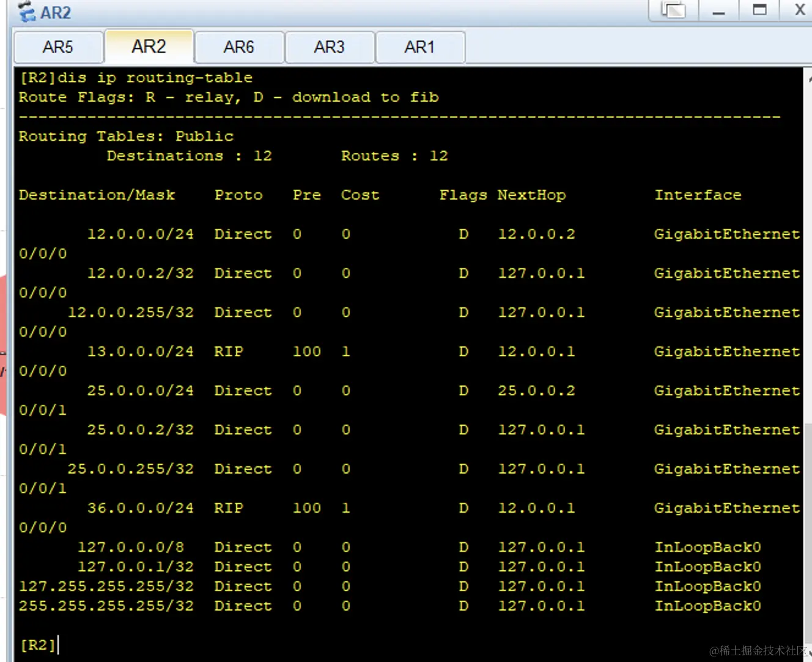This screenshot has height=662, width=812.
Task: Click next hop 12.0.0.1 in the 13.0.0.0/24 row
Action: [536, 351]
